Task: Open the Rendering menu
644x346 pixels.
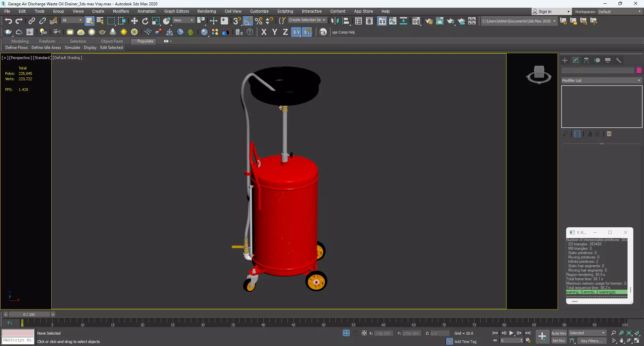Action: click(207, 11)
